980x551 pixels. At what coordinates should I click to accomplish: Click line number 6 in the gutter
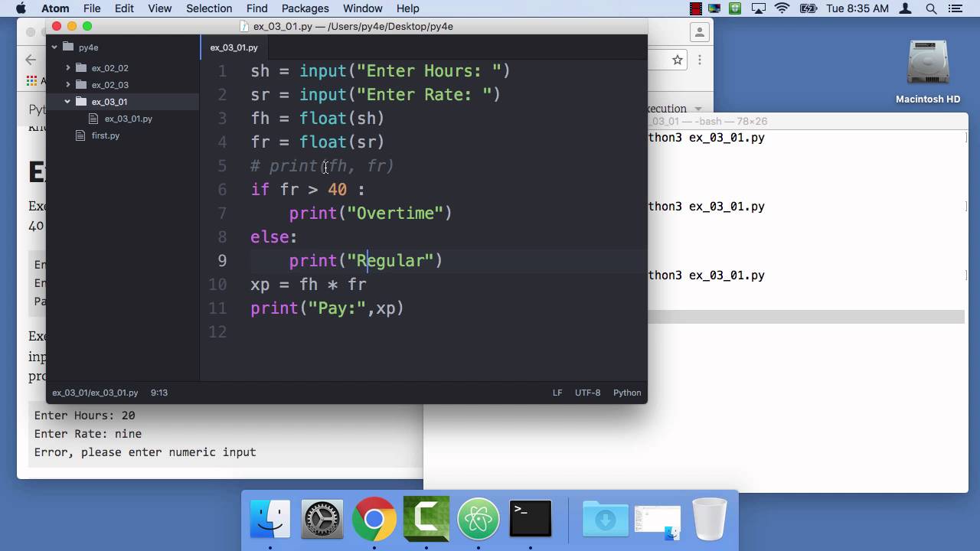coord(222,190)
